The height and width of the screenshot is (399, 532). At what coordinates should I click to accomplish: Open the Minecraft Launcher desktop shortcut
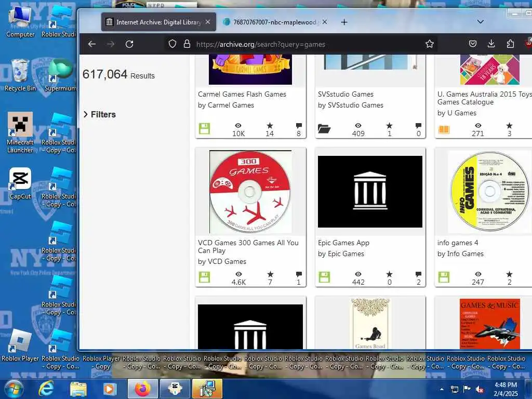click(x=20, y=132)
